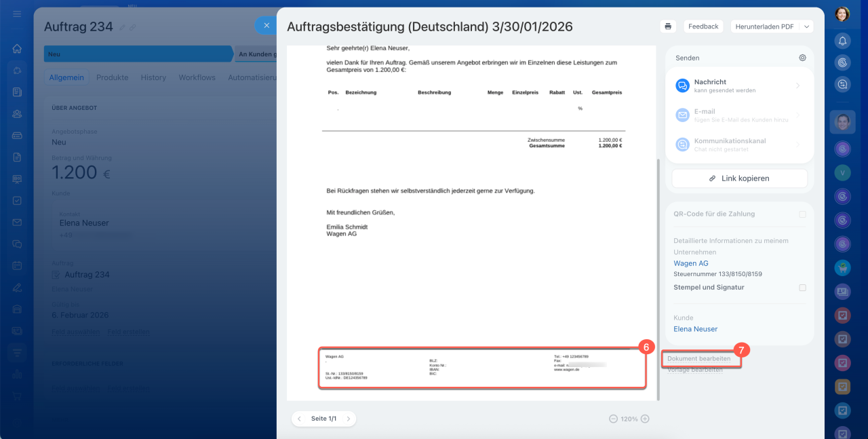
Task: Click the home icon in left sidebar
Action: tap(17, 49)
